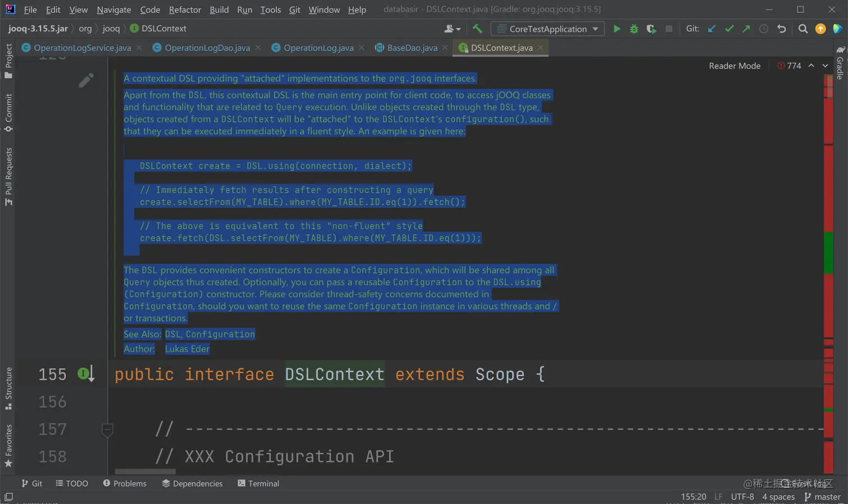Open the Tools menu
Screen dimensions: 848x504
click(x=270, y=10)
